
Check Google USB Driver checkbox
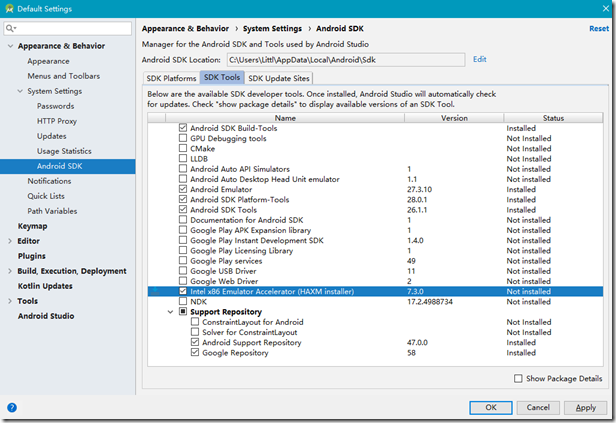(183, 271)
